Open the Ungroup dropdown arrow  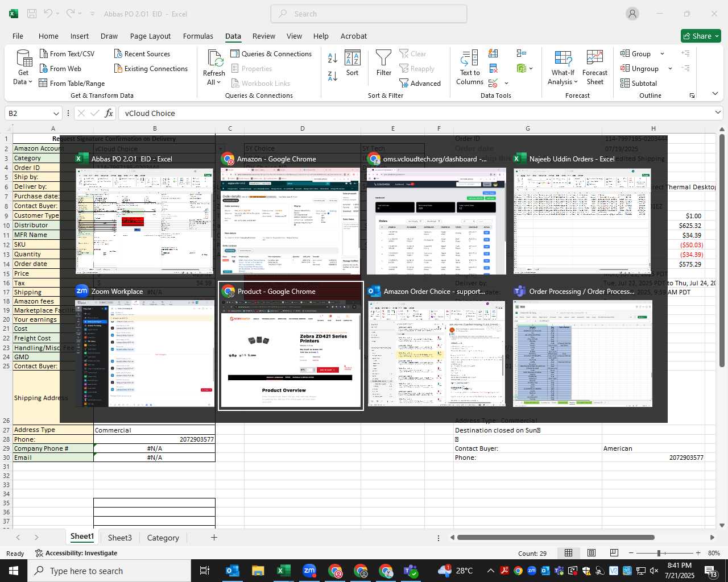(670, 68)
